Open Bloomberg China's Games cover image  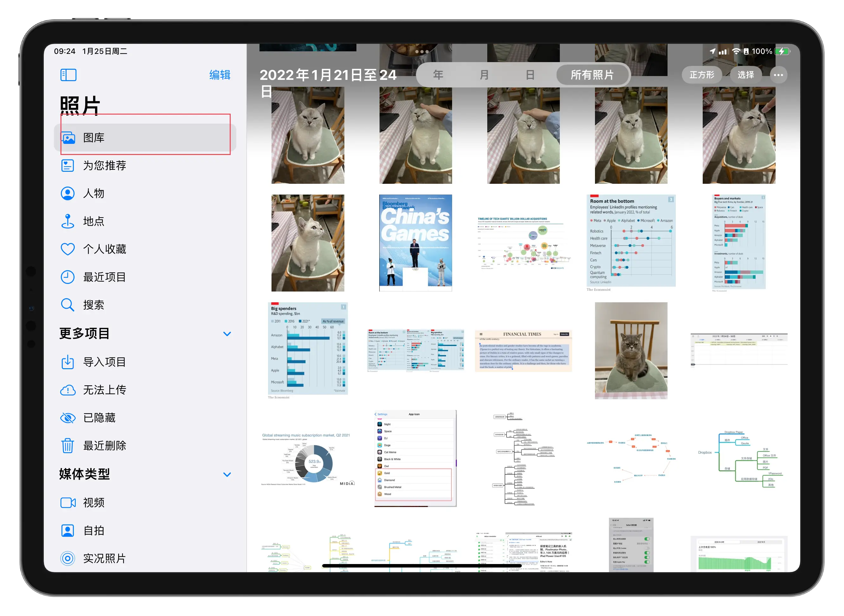point(415,243)
